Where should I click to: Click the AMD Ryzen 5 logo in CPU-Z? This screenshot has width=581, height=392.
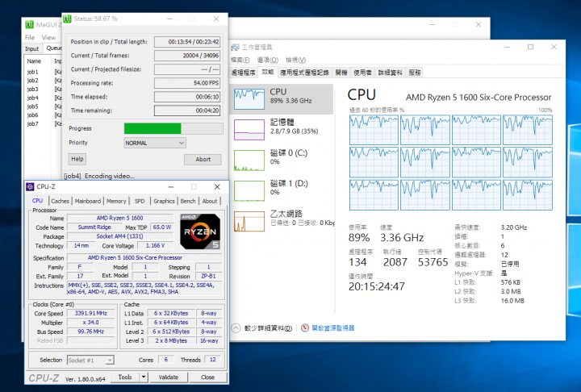(x=200, y=231)
